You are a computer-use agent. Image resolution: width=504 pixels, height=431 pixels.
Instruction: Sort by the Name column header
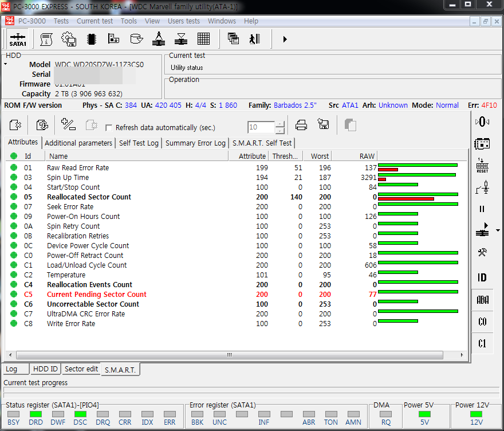coord(137,156)
